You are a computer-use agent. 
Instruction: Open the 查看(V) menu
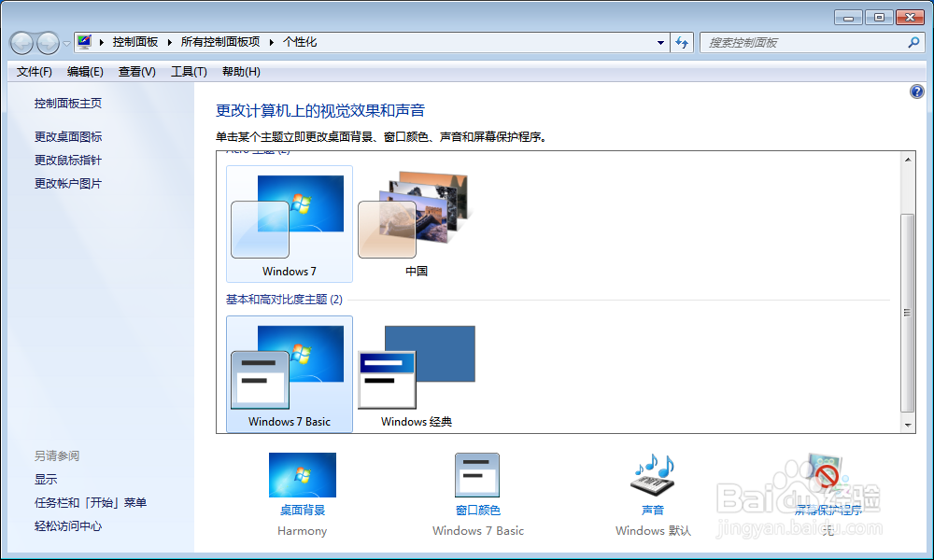[x=137, y=72]
